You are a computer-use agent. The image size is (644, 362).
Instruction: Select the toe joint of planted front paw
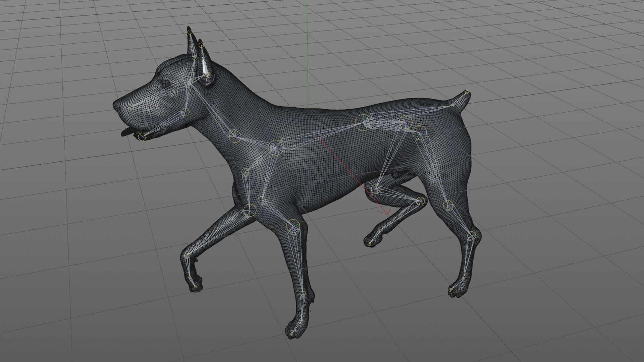pyautogui.click(x=291, y=334)
